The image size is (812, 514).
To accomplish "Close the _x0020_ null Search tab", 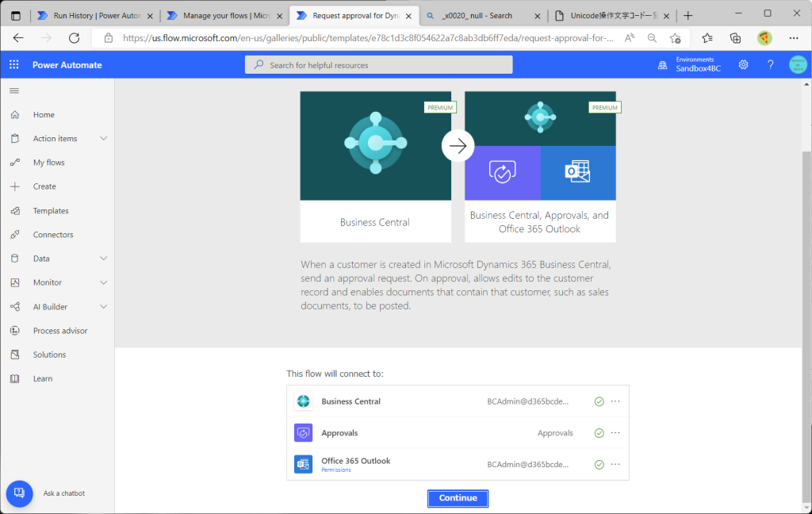I will tap(538, 16).
